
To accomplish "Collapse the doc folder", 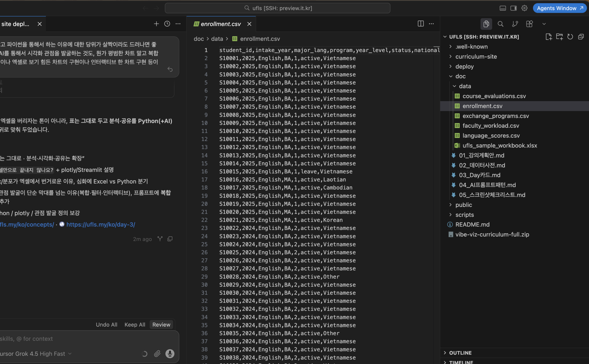I will (x=460, y=76).
